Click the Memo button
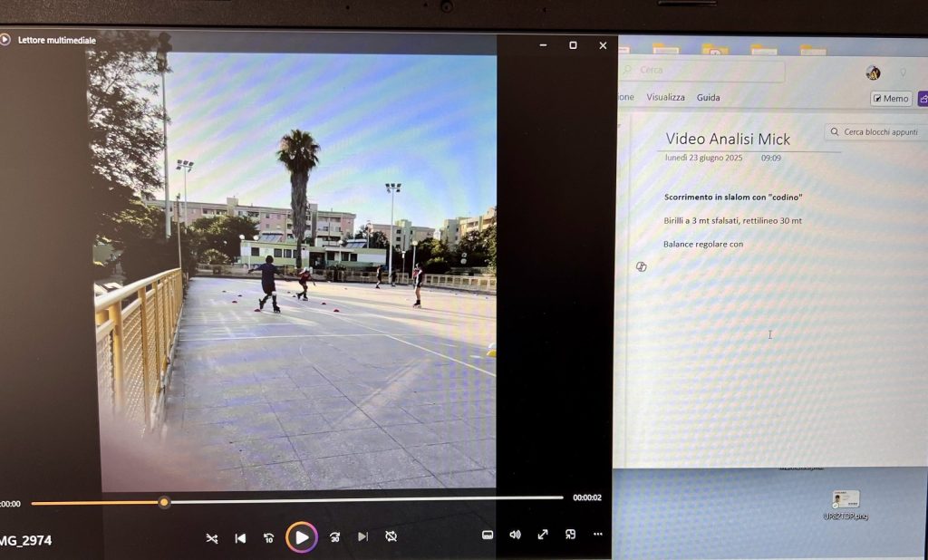 (890, 99)
